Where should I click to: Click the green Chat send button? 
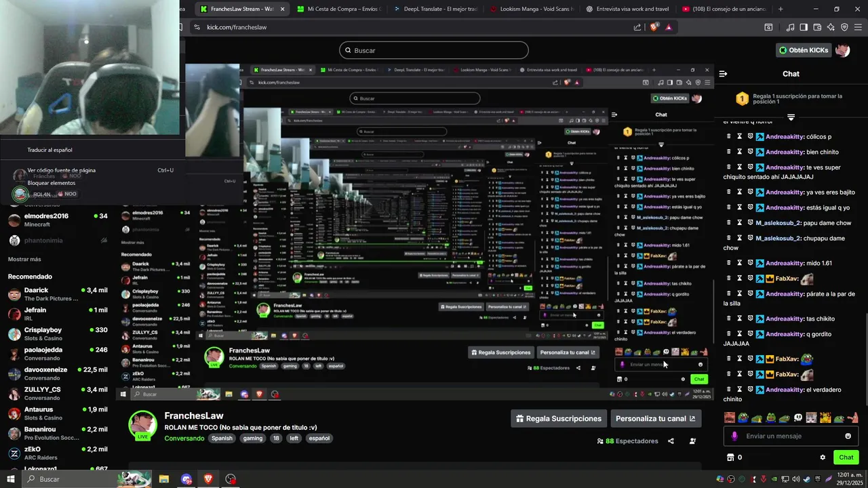[846, 457]
